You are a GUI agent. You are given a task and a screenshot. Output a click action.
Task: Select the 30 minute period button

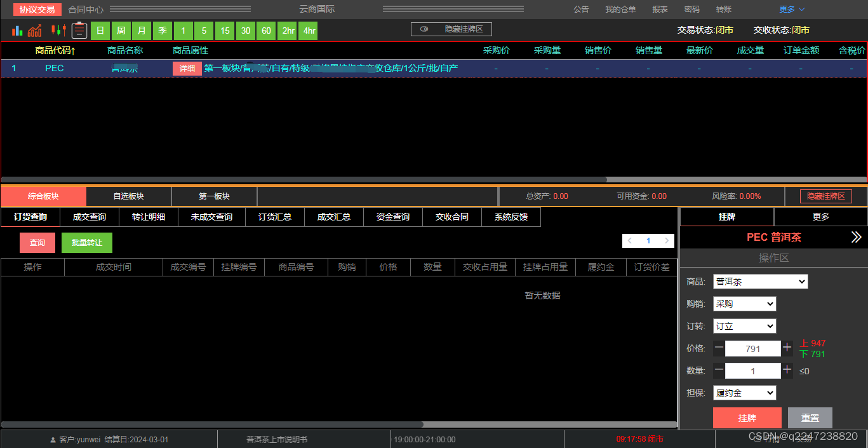click(x=246, y=31)
